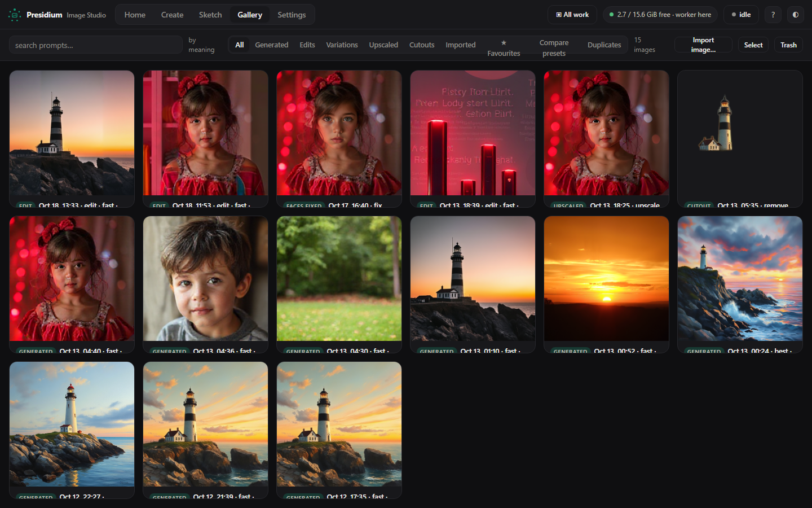
Task: Open the Oct 18 13:33 lighthouse edit thumbnail
Action: pos(72,133)
